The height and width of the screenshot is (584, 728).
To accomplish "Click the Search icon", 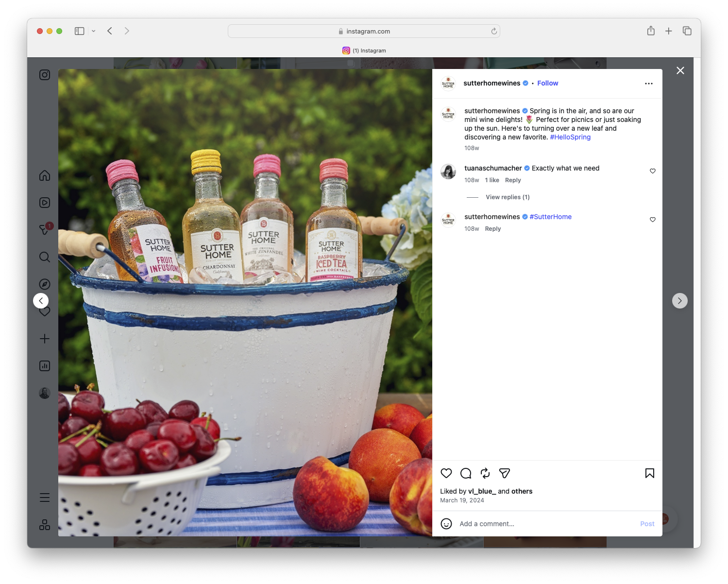I will pos(44,257).
